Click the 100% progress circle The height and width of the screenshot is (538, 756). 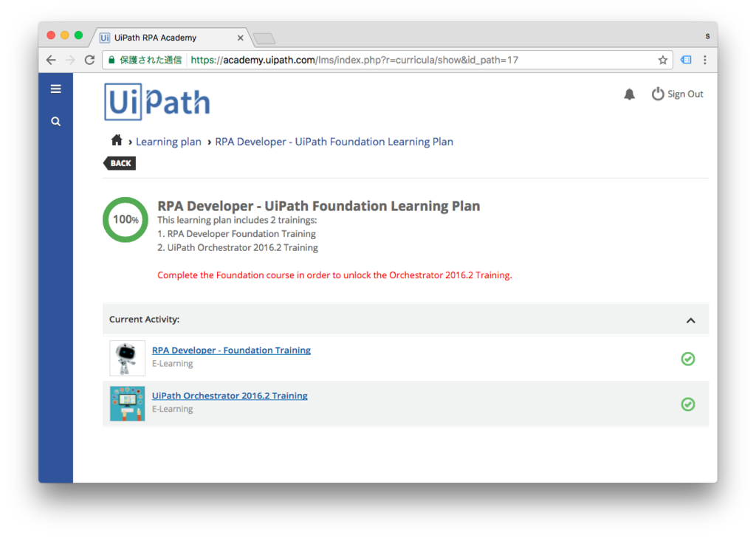coord(125,219)
